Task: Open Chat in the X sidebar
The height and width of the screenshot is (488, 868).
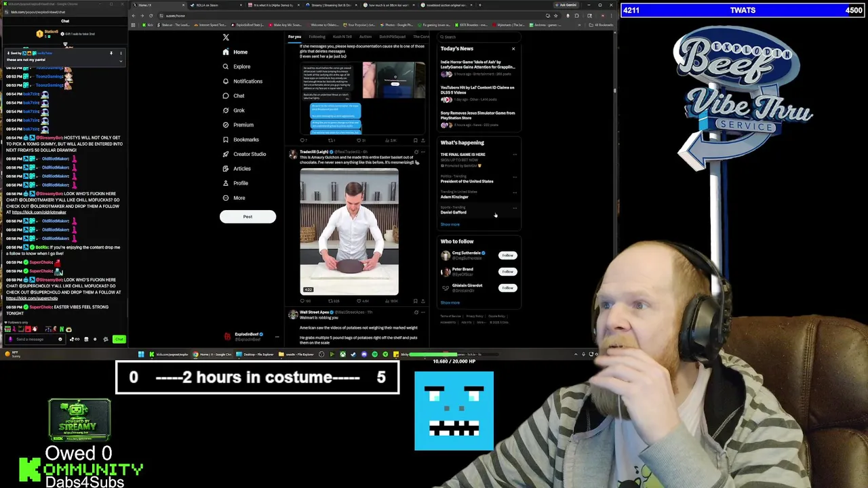Action: [x=234, y=96]
